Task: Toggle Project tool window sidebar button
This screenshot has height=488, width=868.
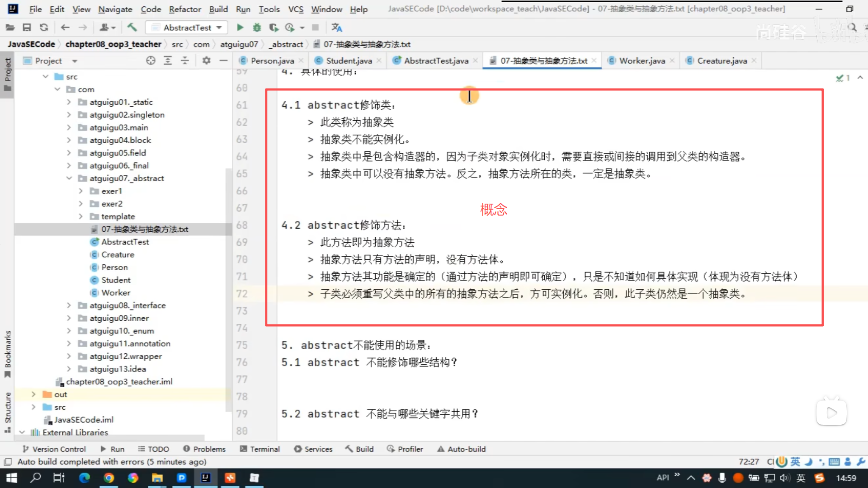Action: point(7,74)
